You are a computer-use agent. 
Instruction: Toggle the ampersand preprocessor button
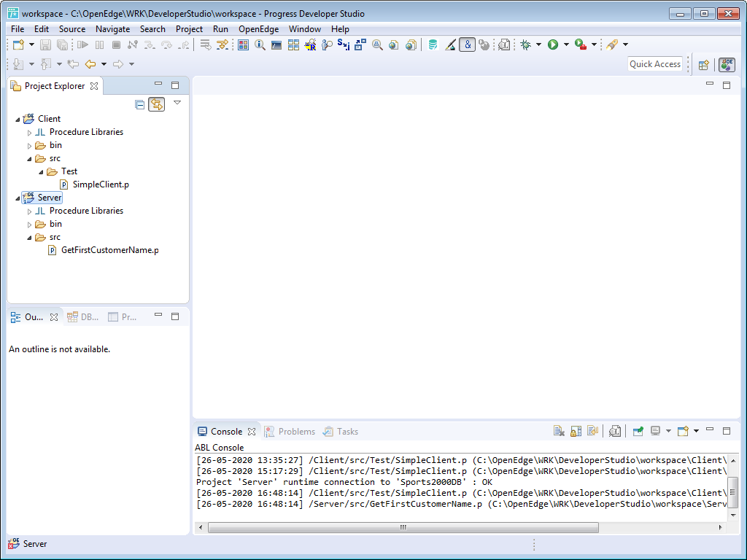pyautogui.click(x=468, y=44)
